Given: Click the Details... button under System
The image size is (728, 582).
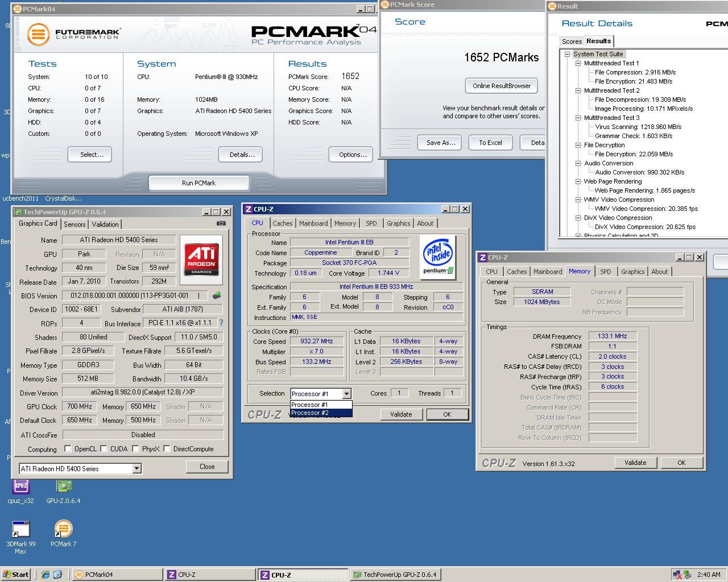Looking at the screenshot, I should coord(242,155).
